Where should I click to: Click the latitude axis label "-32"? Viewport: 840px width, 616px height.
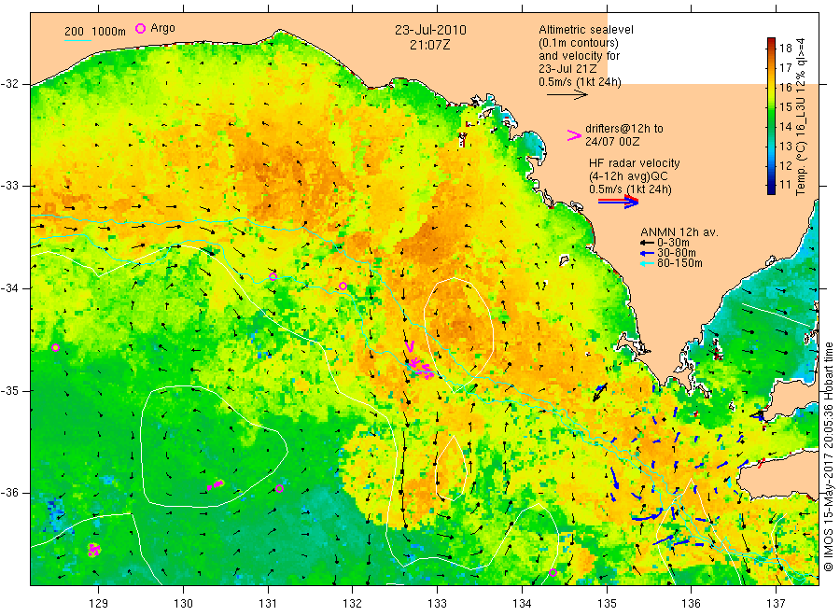(10, 84)
